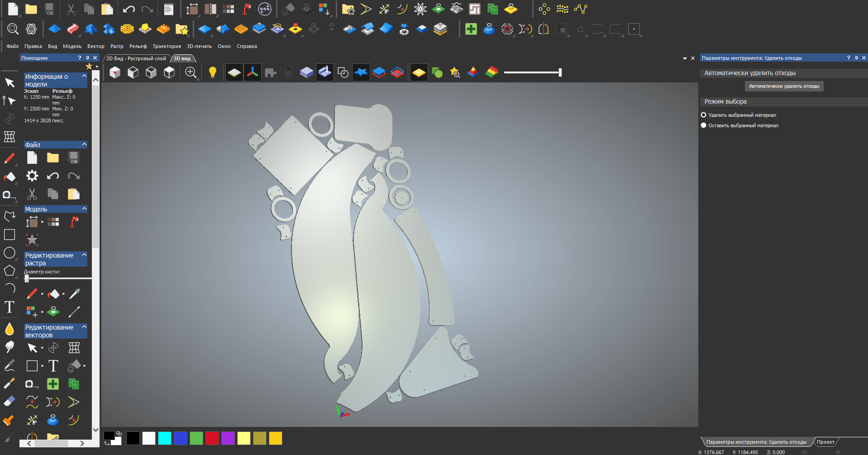
Task: Select the rectangle drawing tool in left toolbar
Action: 9,235
